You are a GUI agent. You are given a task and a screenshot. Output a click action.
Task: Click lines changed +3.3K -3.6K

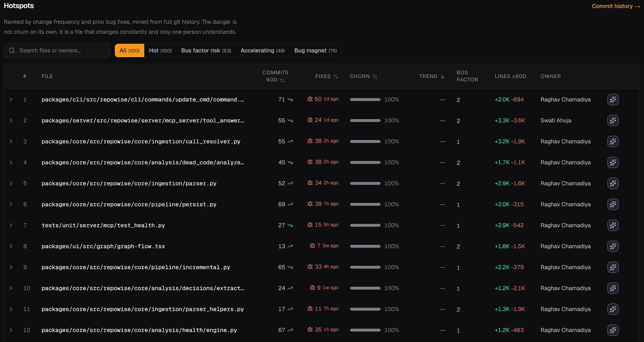[510, 120]
